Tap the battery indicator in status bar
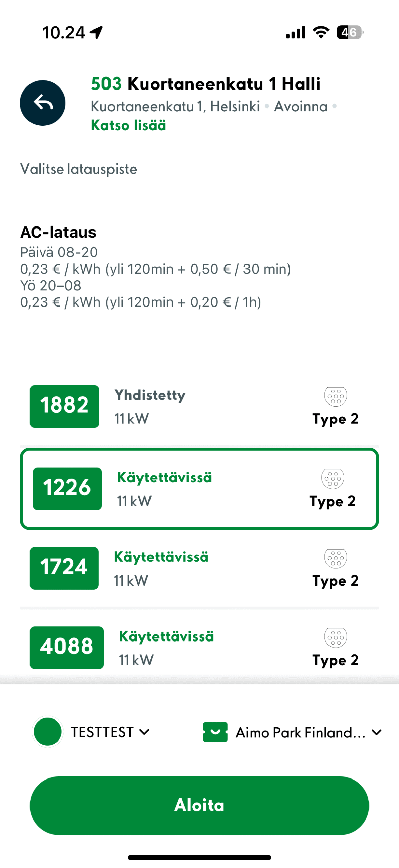Viewport: 399px width, 868px height. pyautogui.click(x=350, y=33)
